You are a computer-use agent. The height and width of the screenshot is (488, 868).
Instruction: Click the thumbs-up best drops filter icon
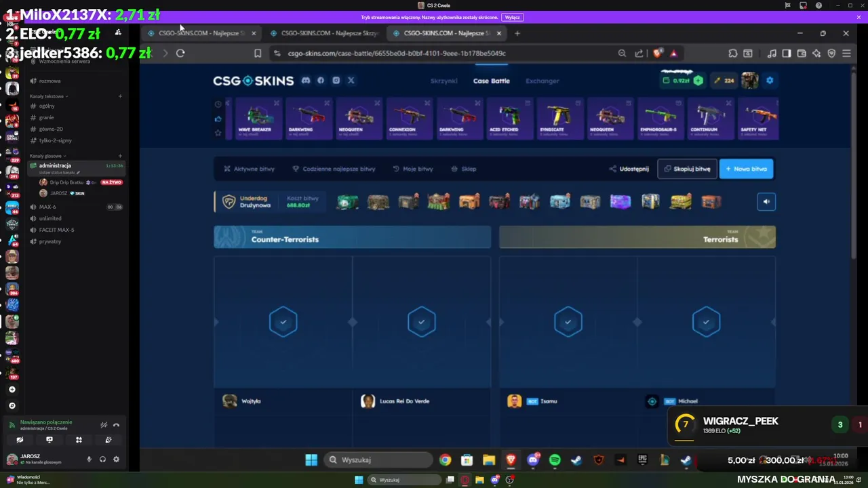pos(218,119)
